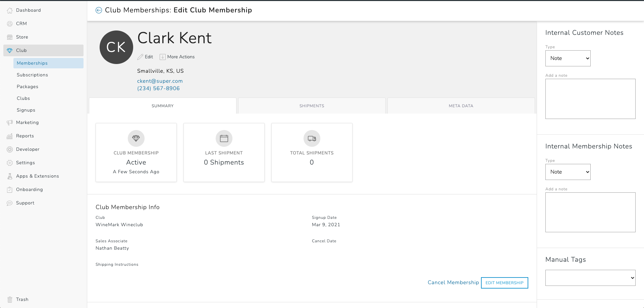
Task: Click the diamond icon in Club Membership card
Action: pyautogui.click(x=136, y=138)
